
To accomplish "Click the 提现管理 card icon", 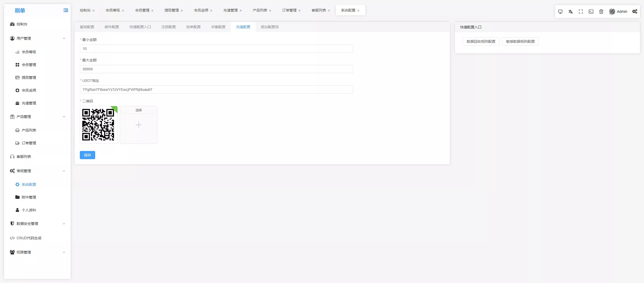I will 17,78.
